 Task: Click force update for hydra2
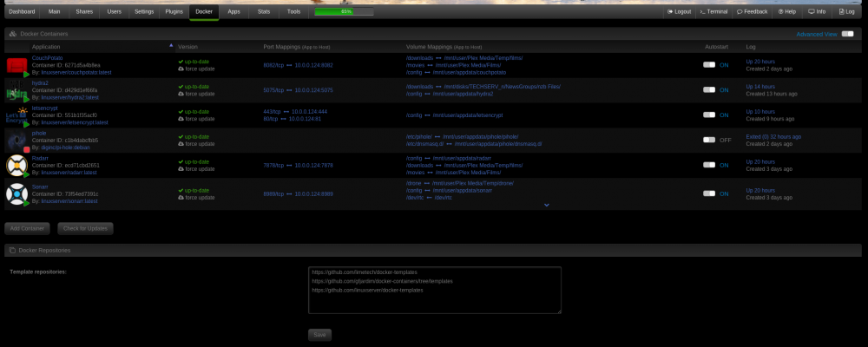coord(196,94)
